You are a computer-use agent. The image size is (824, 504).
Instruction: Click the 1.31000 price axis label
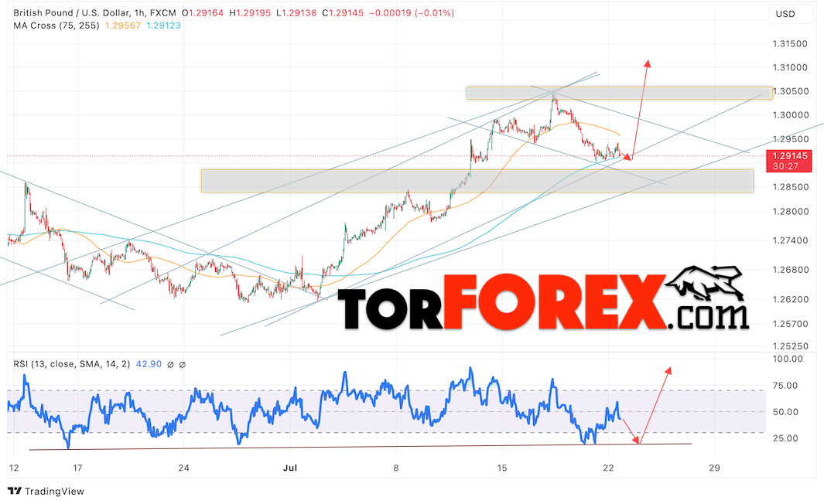pyautogui.click(x=790, y=67)
